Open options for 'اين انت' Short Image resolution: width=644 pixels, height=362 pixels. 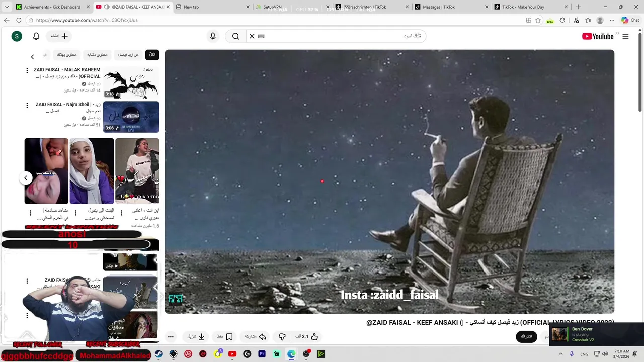point(121,213)
